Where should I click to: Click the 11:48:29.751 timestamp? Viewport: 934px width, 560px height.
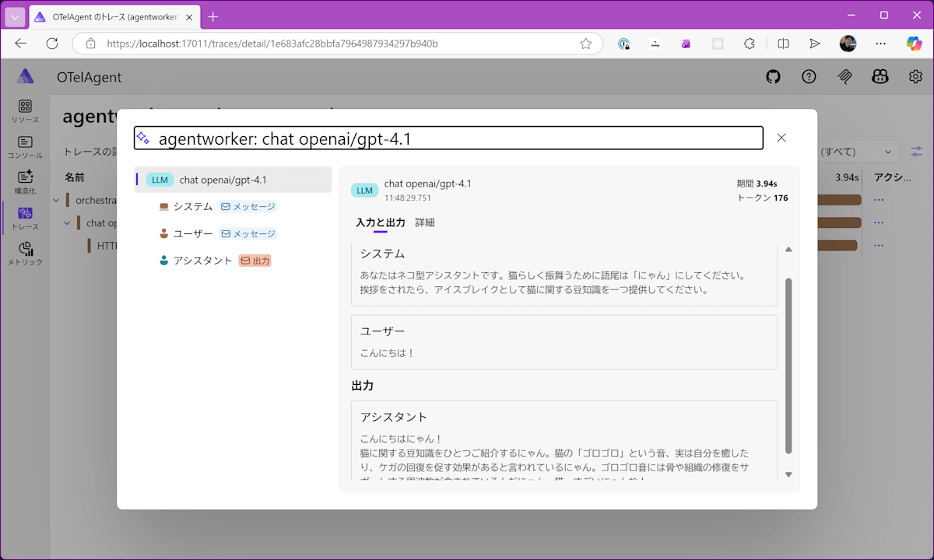pos(408,198)
